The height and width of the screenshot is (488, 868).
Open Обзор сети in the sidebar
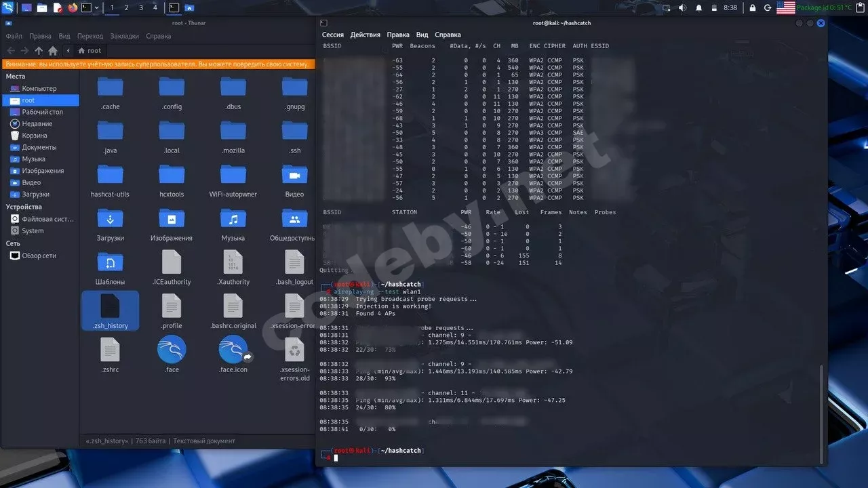click(x=40, y=256)
